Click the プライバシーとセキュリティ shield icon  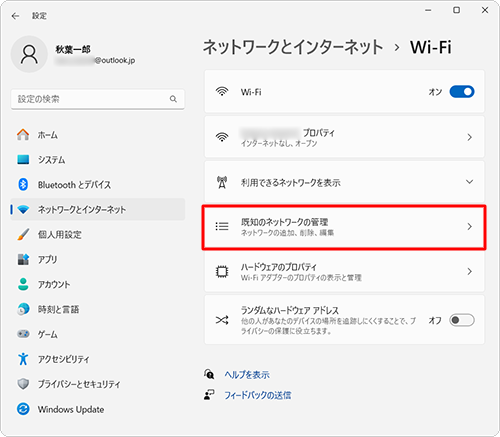(x=23, y=384)
